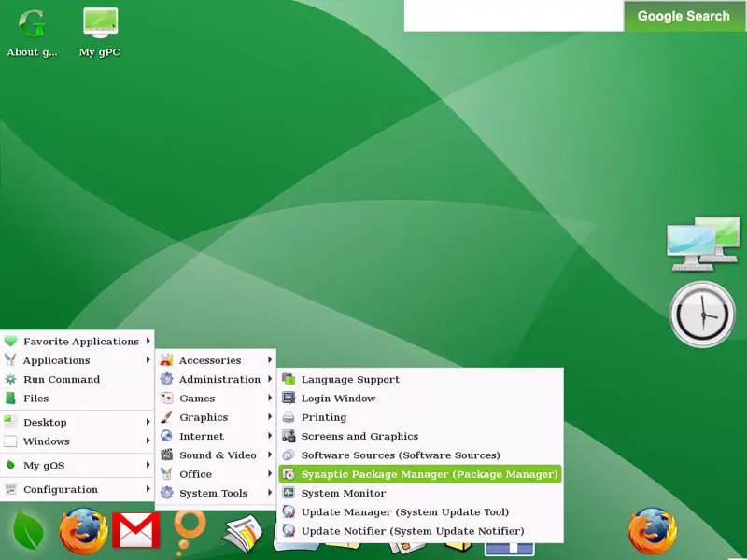Viewport: 747px width, 560px height.
Task: Choose Printing from Administration menu
Action: tap(420, 417)
